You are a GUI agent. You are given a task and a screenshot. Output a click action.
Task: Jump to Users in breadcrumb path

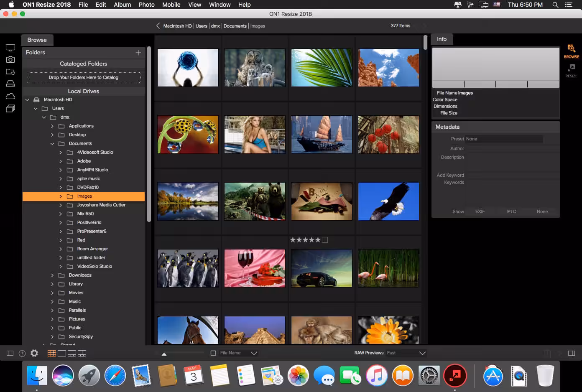tap(202, 26)
